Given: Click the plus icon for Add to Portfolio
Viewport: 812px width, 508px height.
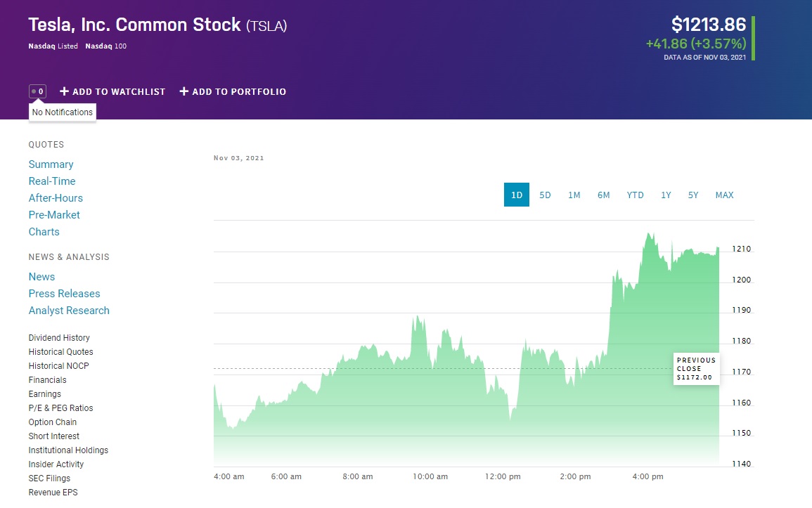Looking at the screenshot, I should click(184, 91).
